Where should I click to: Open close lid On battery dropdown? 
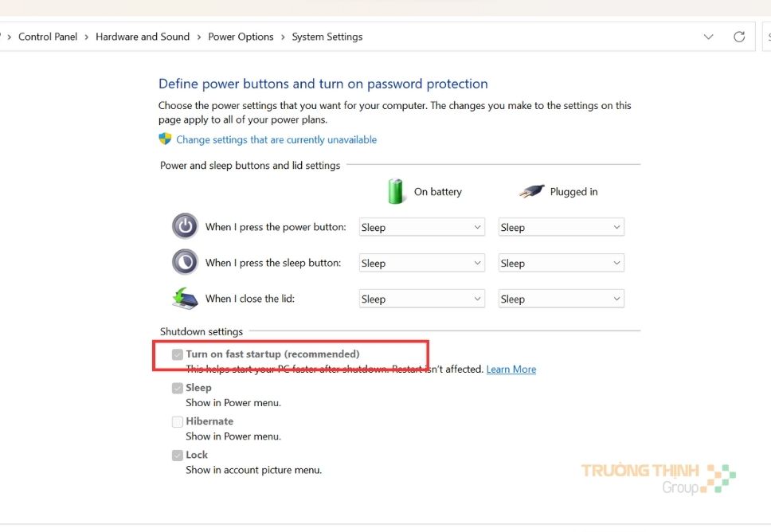[x=421, y=299]
